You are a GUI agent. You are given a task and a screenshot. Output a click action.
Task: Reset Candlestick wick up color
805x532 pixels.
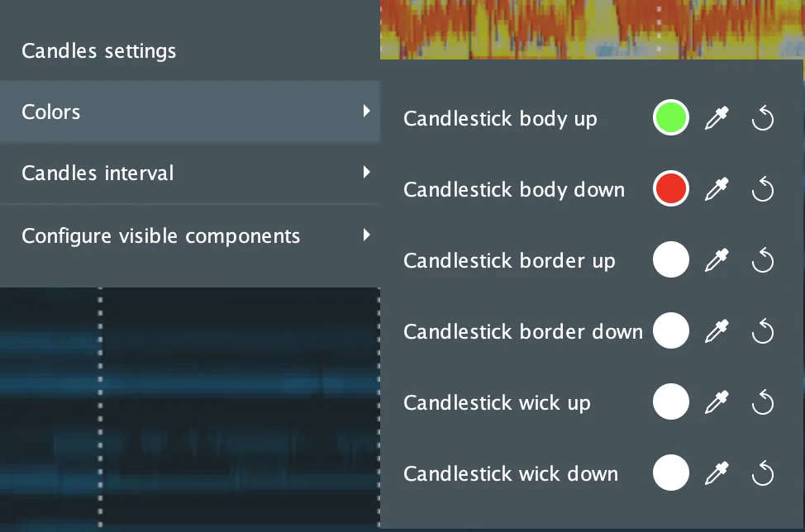(762, 403)
